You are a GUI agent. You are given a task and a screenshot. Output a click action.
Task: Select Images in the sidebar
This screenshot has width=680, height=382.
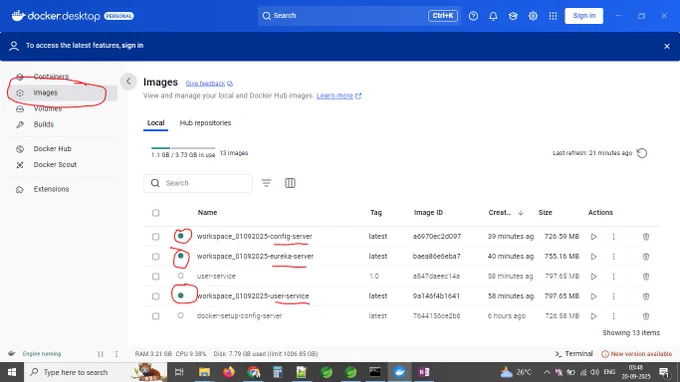(62, 93)
